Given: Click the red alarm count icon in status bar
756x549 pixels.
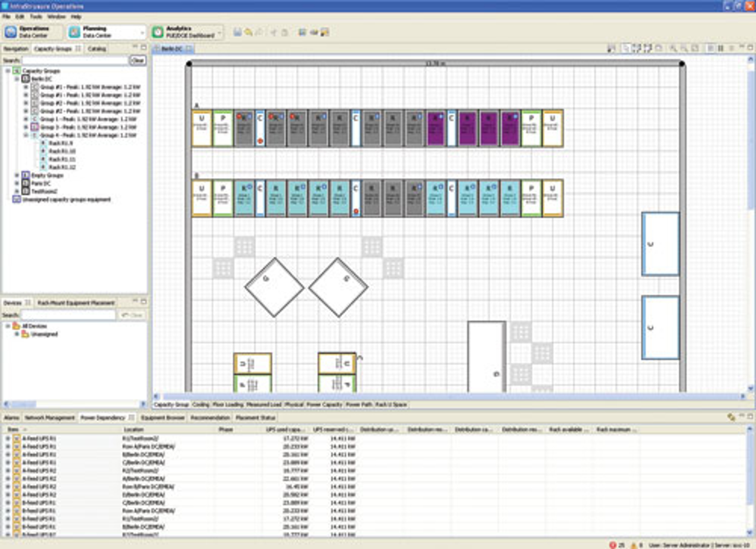Looking at the screenshot, I should pyautogui.click(x=613, y=545).
